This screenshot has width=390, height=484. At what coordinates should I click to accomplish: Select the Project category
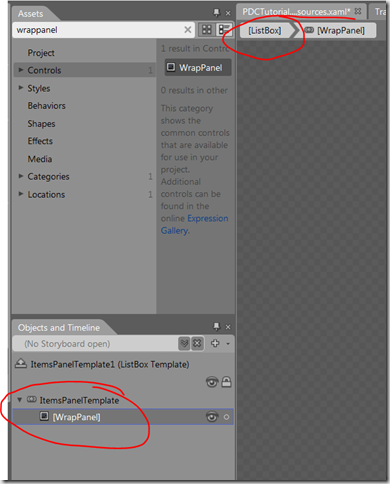(41, 53)
